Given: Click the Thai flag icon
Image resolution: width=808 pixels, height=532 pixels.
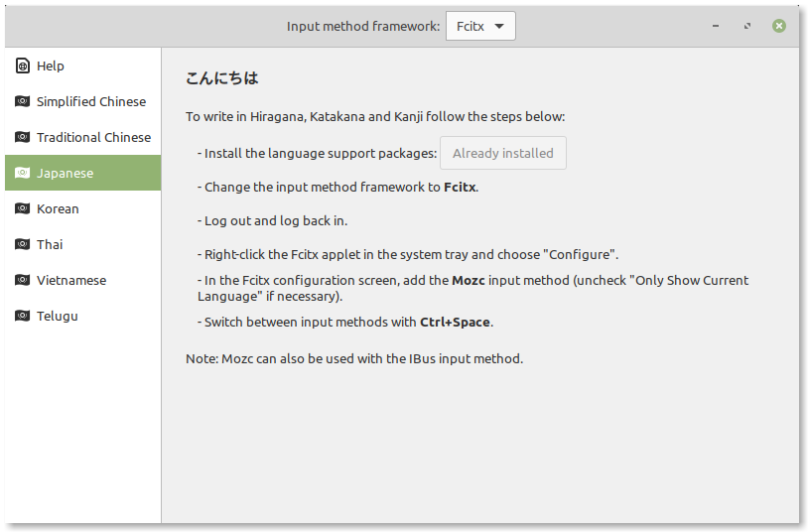Looking at the screenshot, I should click(x=22, y=244).
